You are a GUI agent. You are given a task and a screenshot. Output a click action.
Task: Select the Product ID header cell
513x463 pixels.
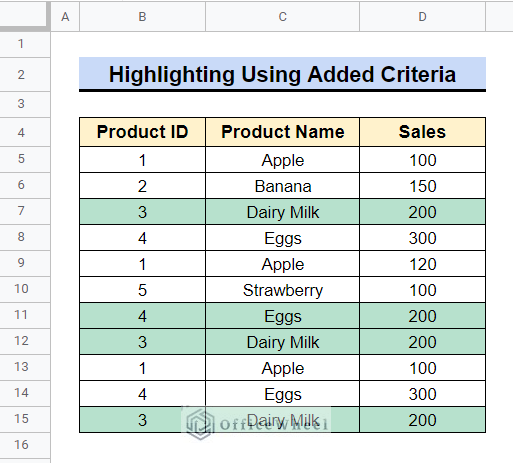tap(142, 132)
